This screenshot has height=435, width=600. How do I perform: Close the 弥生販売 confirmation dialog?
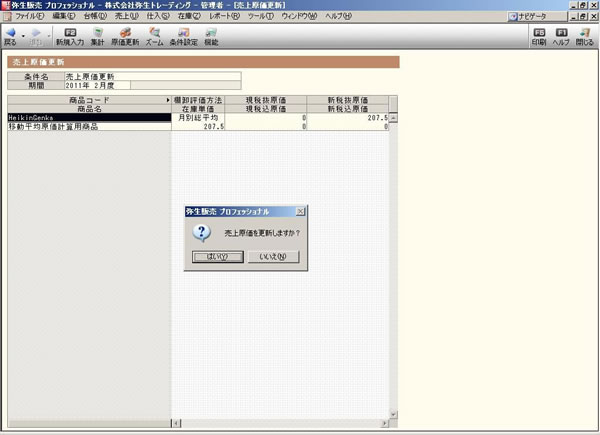(x=301, y=211)
